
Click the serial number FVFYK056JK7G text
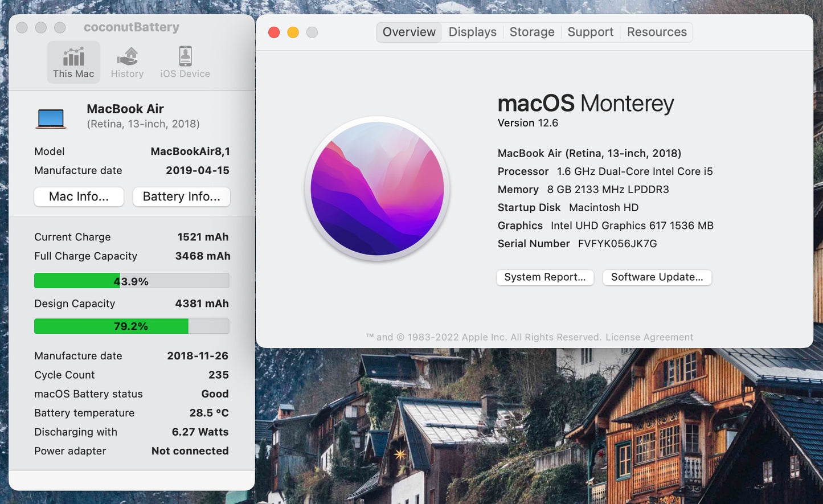pyautogui.click(x=617, y=244)
